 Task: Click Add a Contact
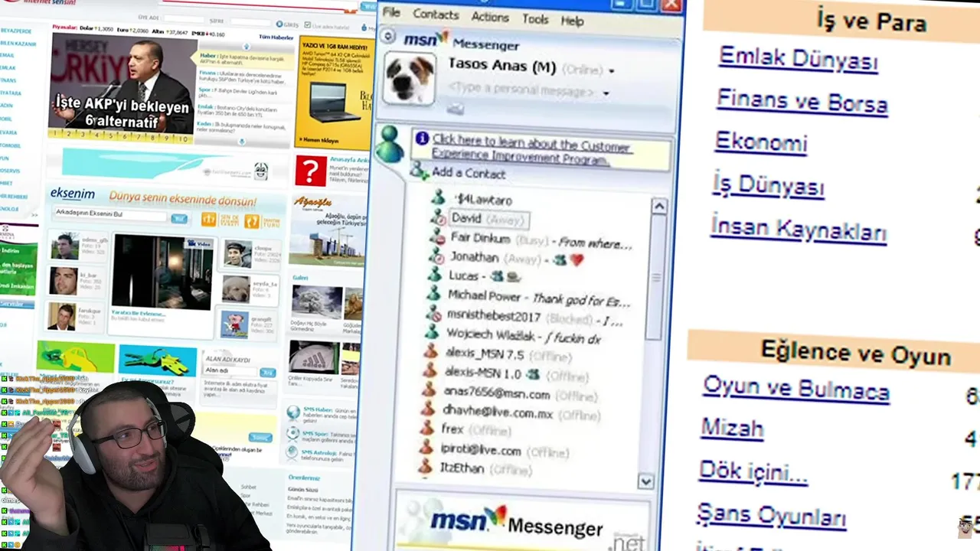pos(469,174)
